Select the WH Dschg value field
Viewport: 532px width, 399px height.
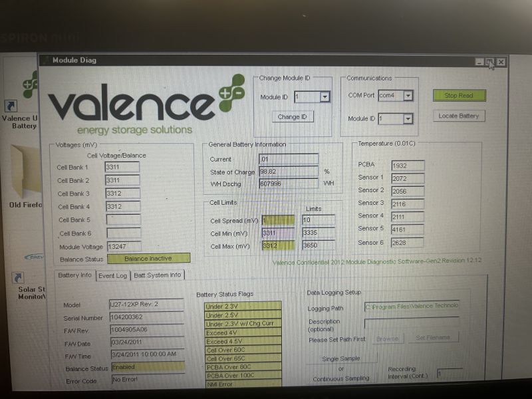[x=289, y=184]
